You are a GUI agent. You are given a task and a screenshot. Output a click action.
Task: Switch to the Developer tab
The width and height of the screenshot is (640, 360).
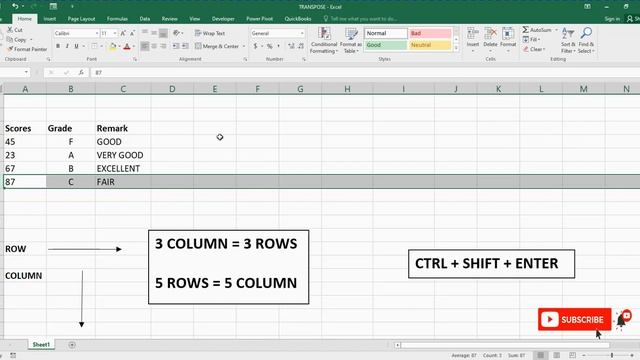pos(223,19)
